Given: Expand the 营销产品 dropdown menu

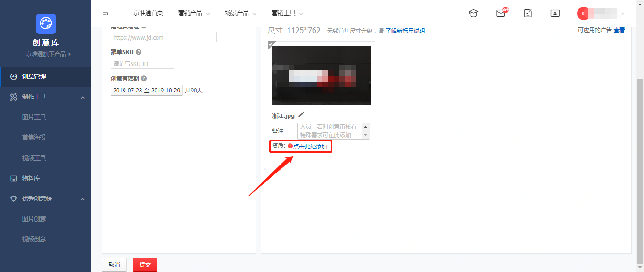Looking at the screenshot, I should [194, 13].
